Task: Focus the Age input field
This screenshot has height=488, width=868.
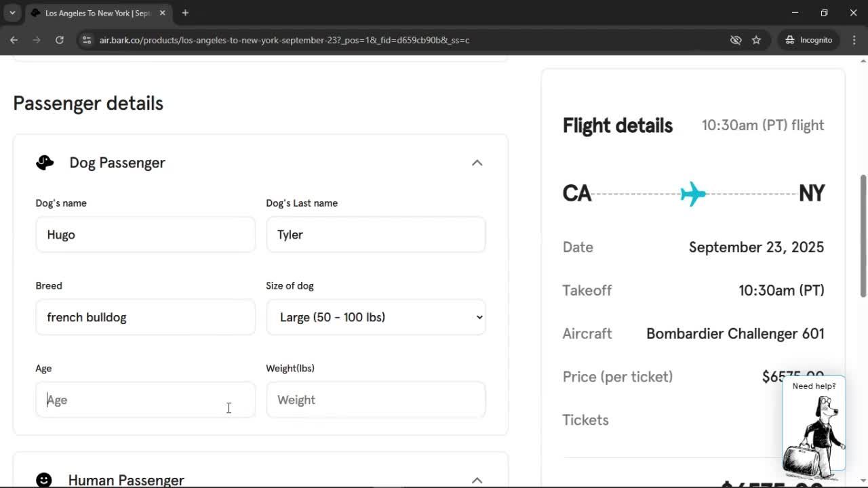Action: point(145,400)
